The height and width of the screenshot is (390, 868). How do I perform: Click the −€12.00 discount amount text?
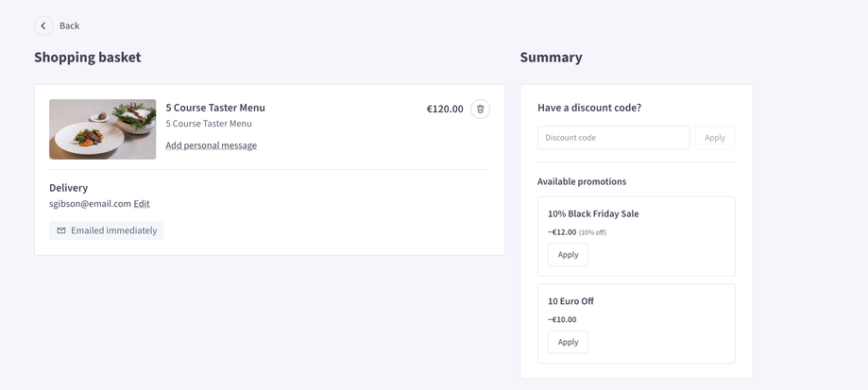tap(562, 232)
